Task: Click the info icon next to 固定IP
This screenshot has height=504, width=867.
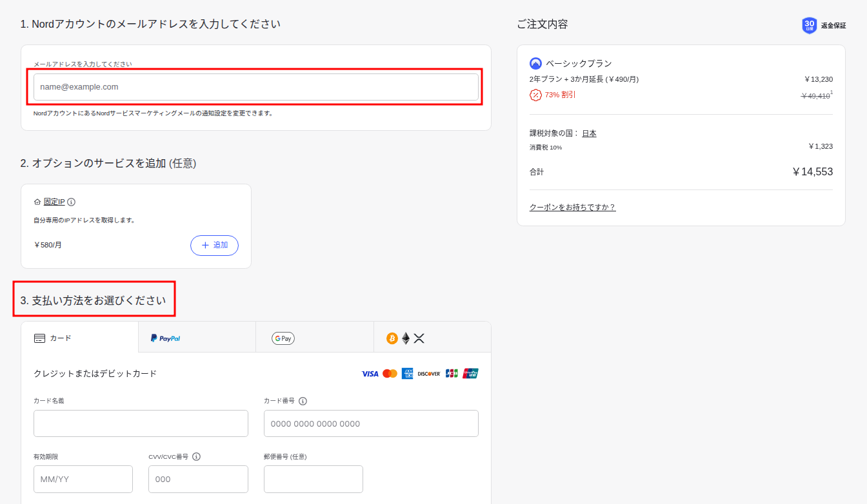Action: (72, 202)
